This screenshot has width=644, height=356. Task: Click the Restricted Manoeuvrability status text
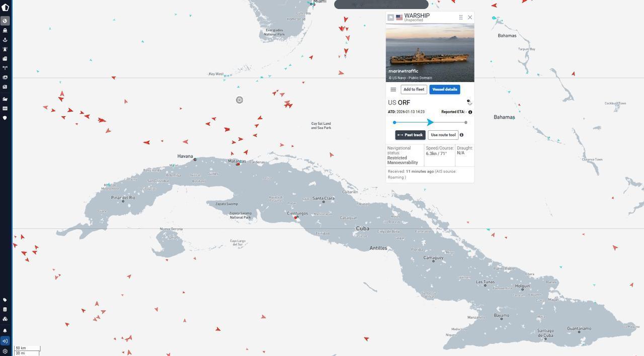tap(403, 160)
